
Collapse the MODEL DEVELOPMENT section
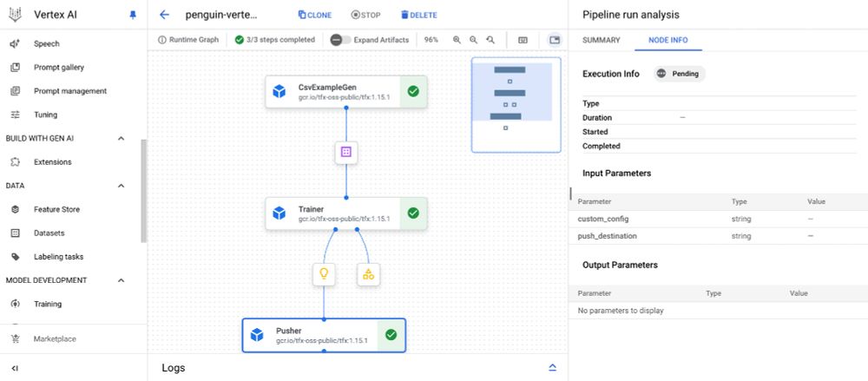pos(122,280)
